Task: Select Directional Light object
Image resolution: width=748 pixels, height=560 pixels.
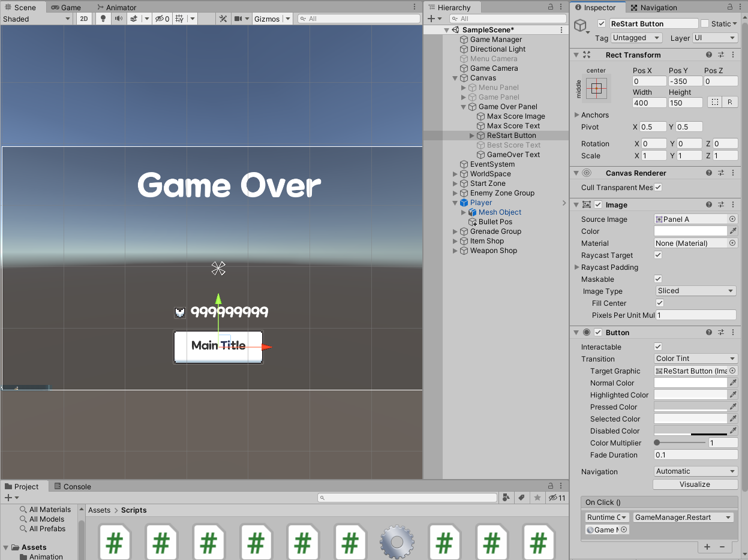Action: [498, 49]
